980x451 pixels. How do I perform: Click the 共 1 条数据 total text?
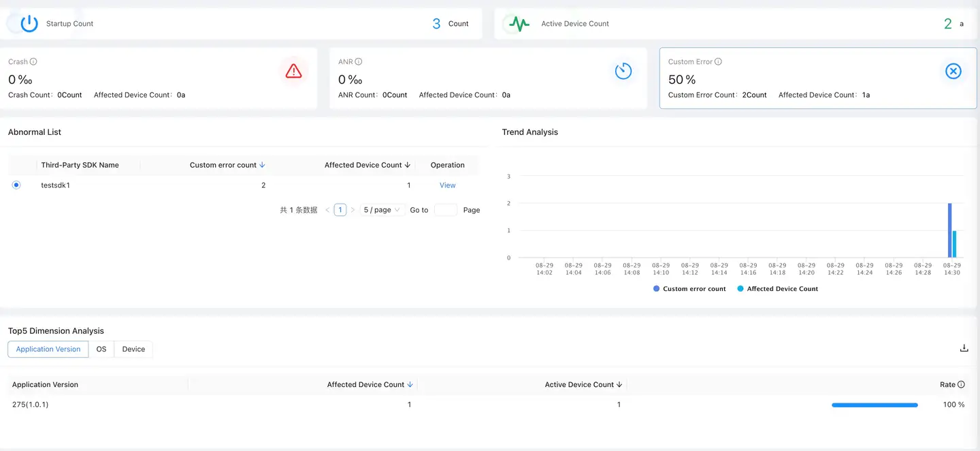299,210
